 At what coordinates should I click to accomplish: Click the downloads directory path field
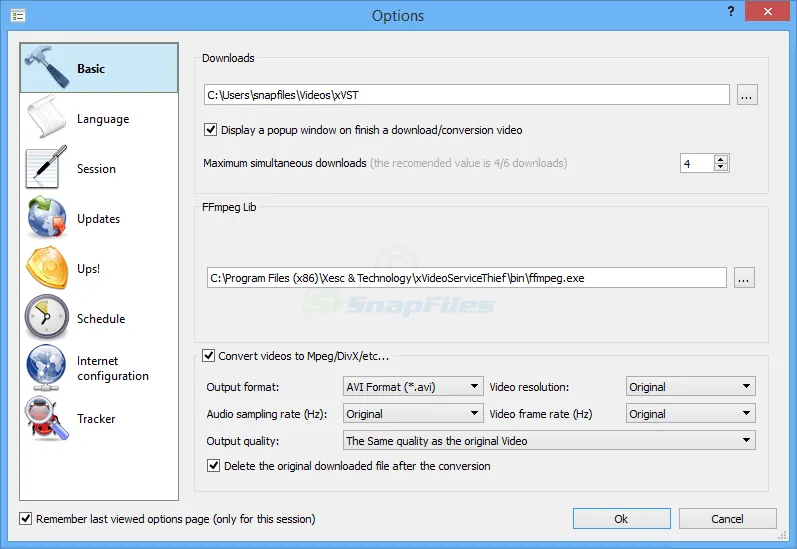(467, 95)
